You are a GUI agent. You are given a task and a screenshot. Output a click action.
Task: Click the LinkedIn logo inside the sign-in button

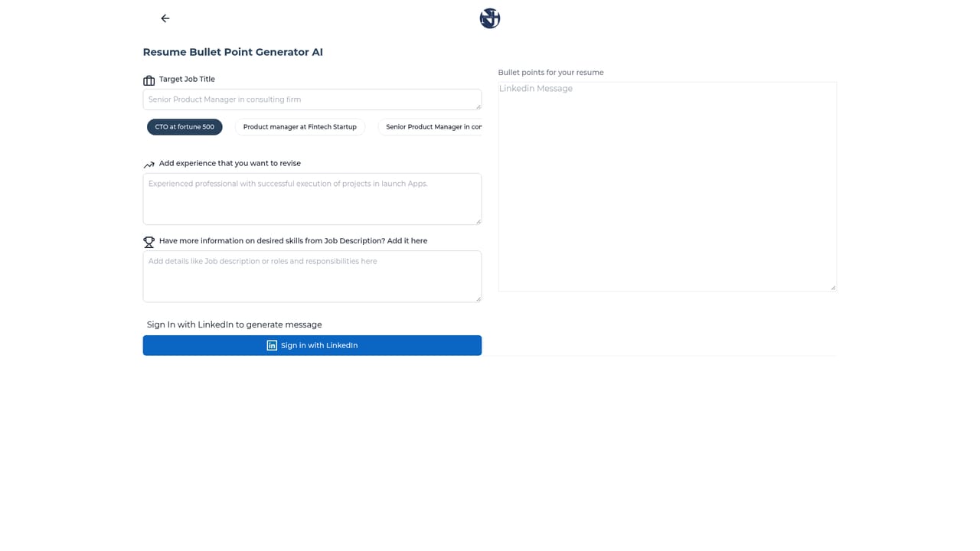[272, 345]
